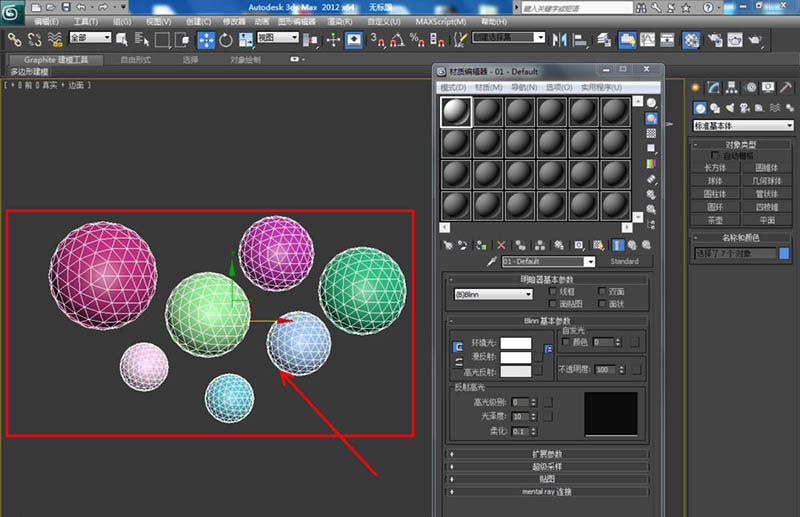Screen dimensions: 800x517
Task: Open the 编辑(E) menu
Action: pos(46,21)
